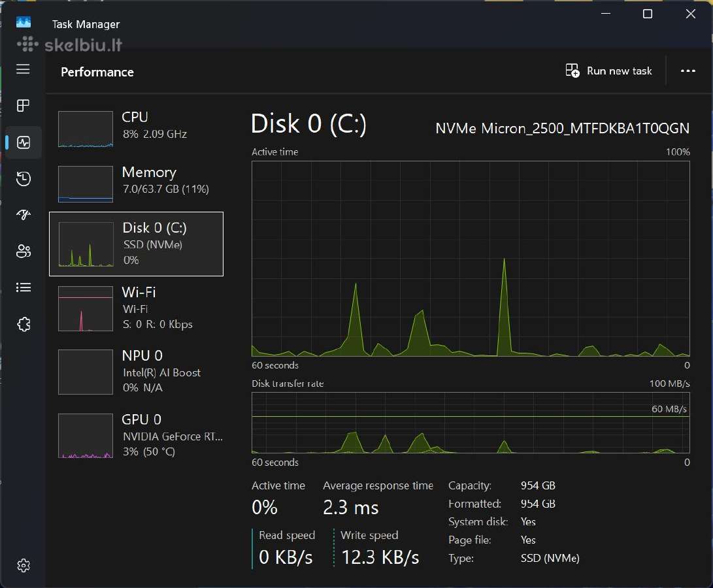Viewport: 713px width, 588px height.
Task: Maximize the Task Manager window
Action: pyautogui.click(x=648, y=14)
